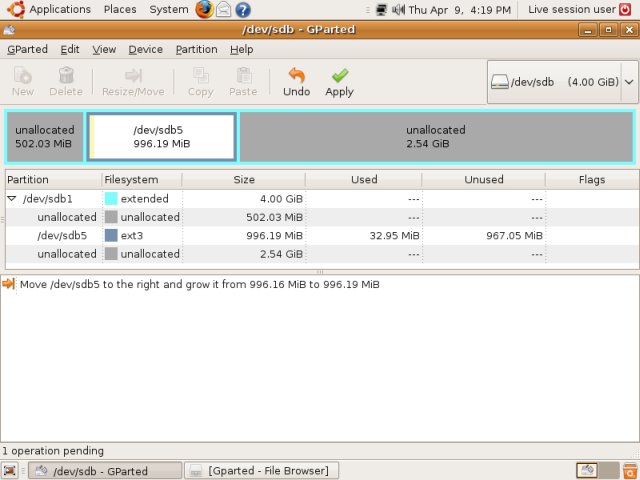The height and width of the screenshot is (480, 640).
Task: Open the Edit menu
Action: pyautogui.click(x=70, y=49)
